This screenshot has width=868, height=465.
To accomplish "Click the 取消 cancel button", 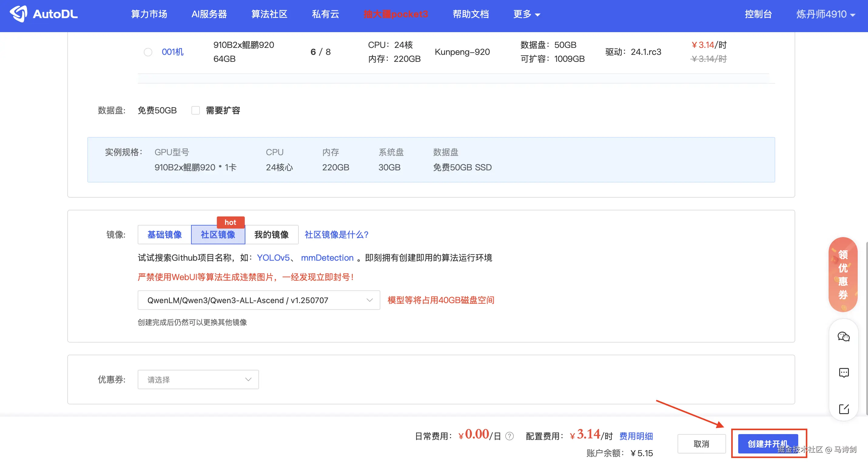I will pyautogui.click(x=701, y=444).
